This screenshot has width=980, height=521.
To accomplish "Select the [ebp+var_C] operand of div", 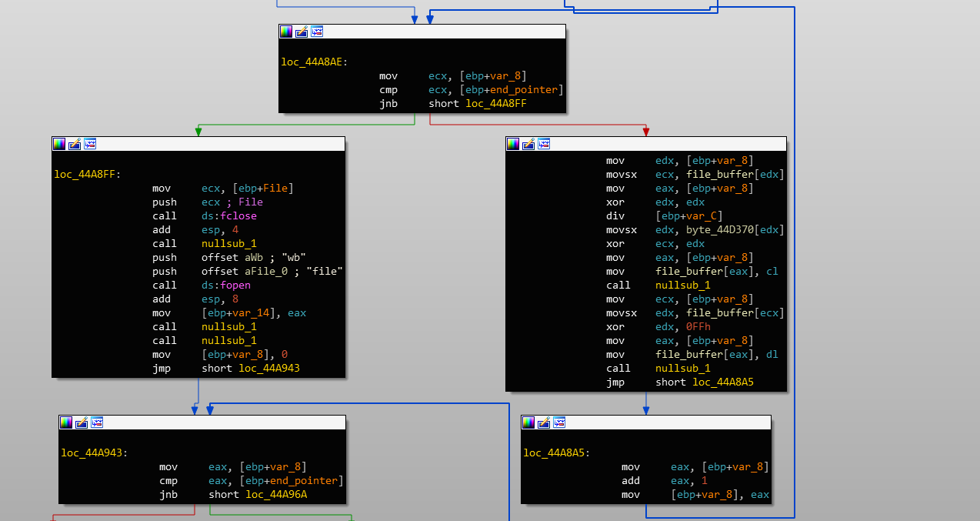I will pyautogui.click(x=689, y=216).
